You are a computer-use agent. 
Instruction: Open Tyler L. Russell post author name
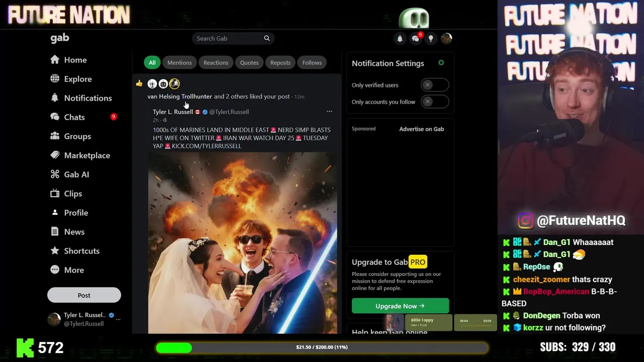[173, 112]
